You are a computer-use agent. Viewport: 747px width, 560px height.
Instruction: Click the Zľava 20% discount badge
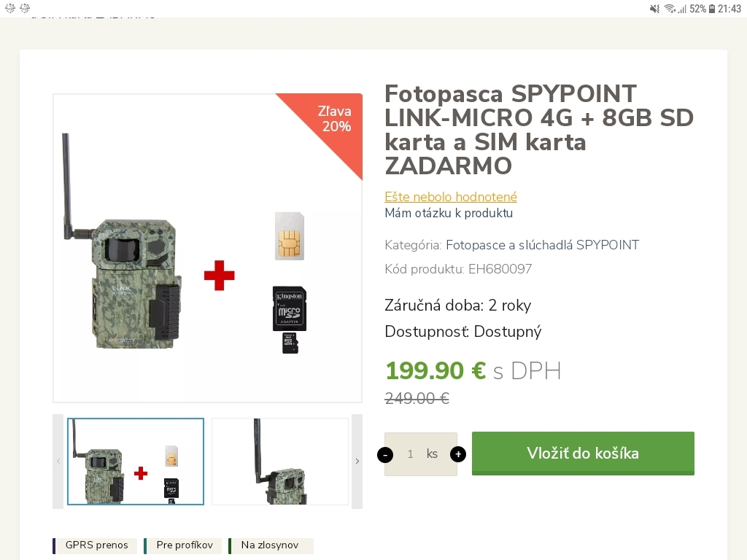(x=335, y=119)
